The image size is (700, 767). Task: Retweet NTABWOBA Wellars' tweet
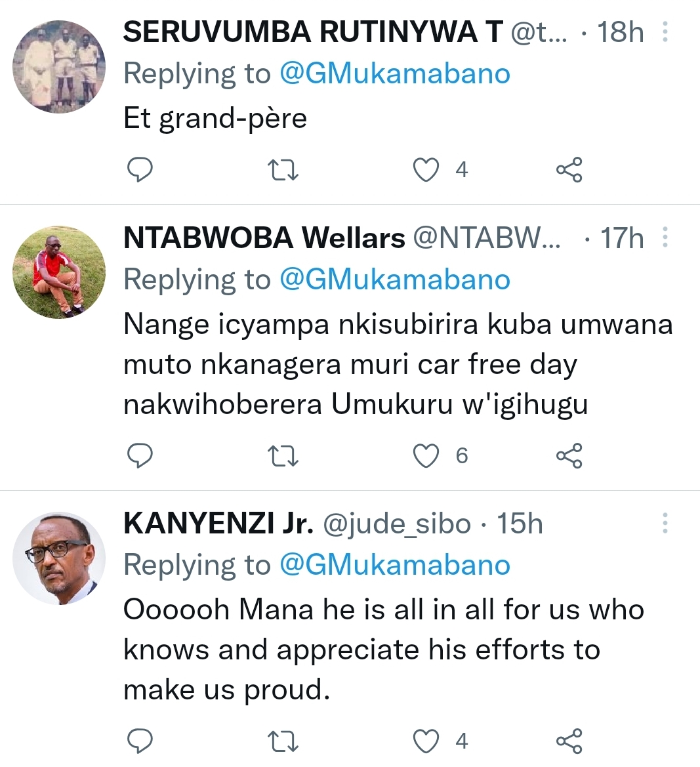[283, 455]
